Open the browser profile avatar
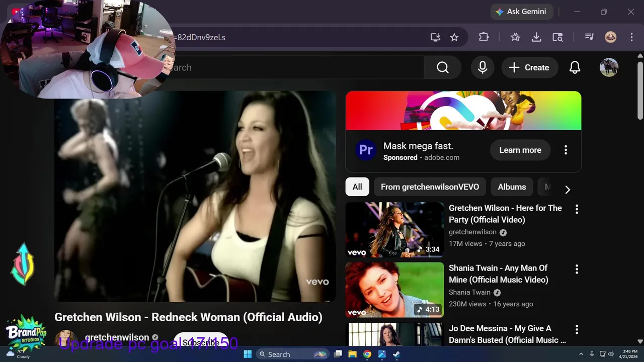 [x=610, y=37]
